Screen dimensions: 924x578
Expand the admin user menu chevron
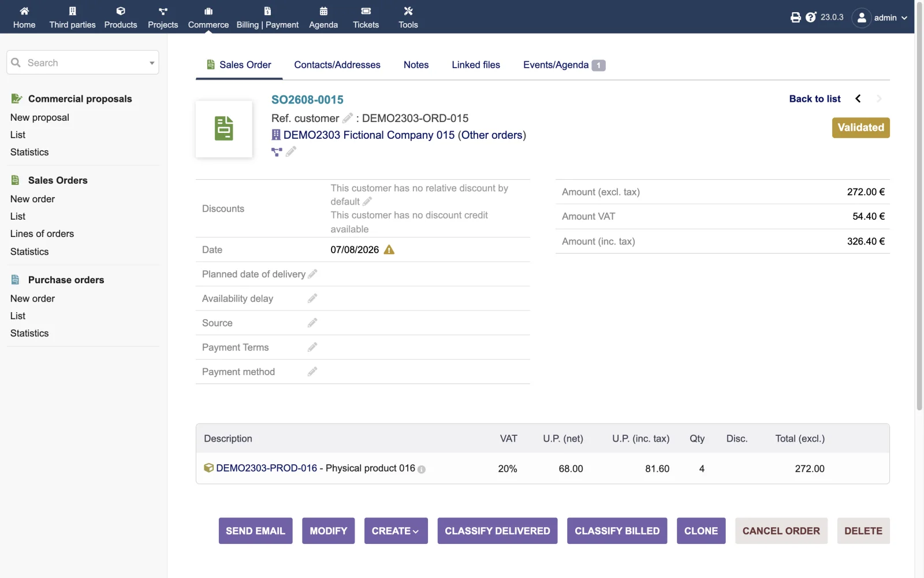pyautogui.click(x=904, y=18)
